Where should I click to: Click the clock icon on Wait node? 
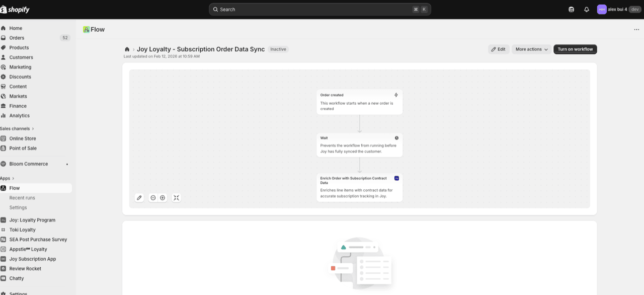click(x=396, y=138)
